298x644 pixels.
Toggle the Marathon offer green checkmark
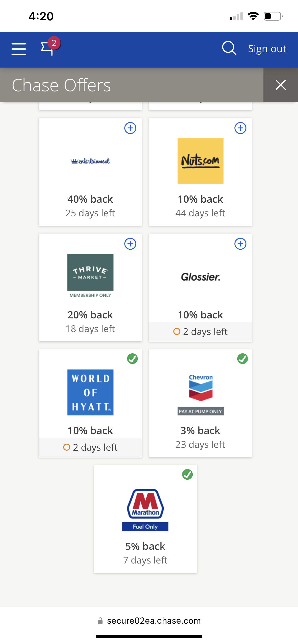[x=187, y=475]
